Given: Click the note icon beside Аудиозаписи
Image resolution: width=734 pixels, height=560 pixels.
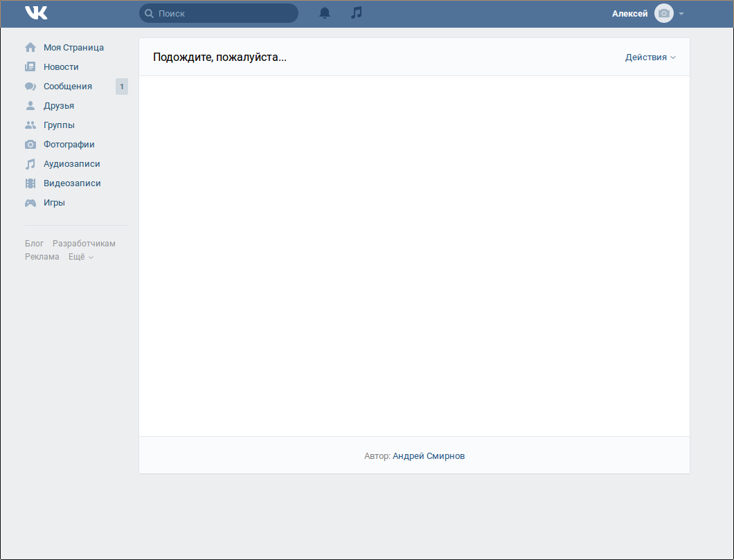Looking at the screenshot, I should 30,164.
